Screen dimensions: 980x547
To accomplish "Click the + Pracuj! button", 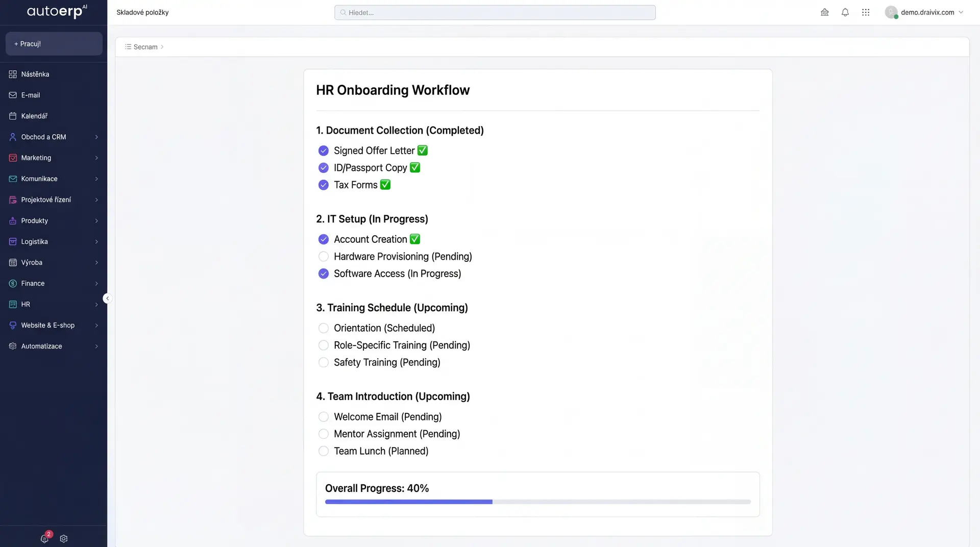I will coord(54,44).
